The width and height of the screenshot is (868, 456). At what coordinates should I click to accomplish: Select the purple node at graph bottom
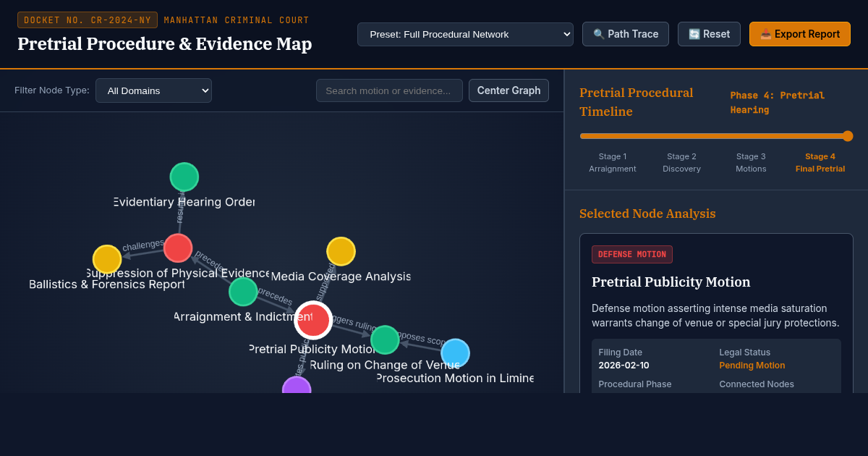[297, 386]
